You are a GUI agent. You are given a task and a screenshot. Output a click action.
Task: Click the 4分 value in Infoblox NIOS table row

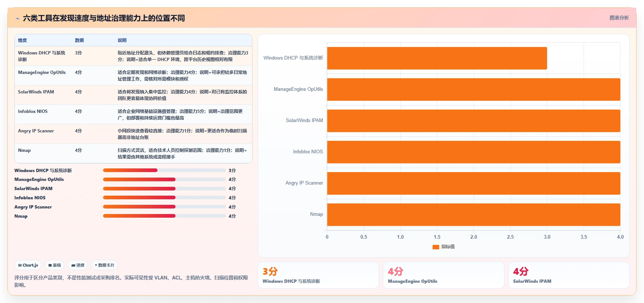point(78,111)
